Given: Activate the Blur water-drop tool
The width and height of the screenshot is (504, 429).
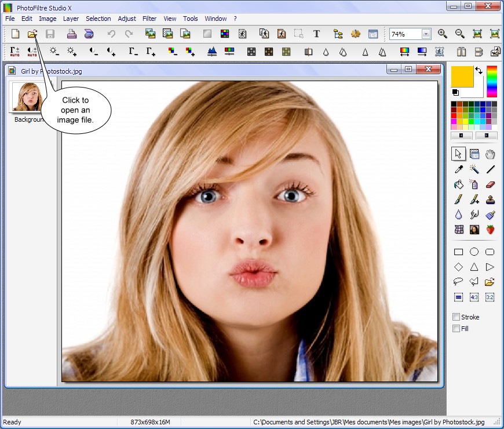Looking at the screenshot, I should [458, 214].
